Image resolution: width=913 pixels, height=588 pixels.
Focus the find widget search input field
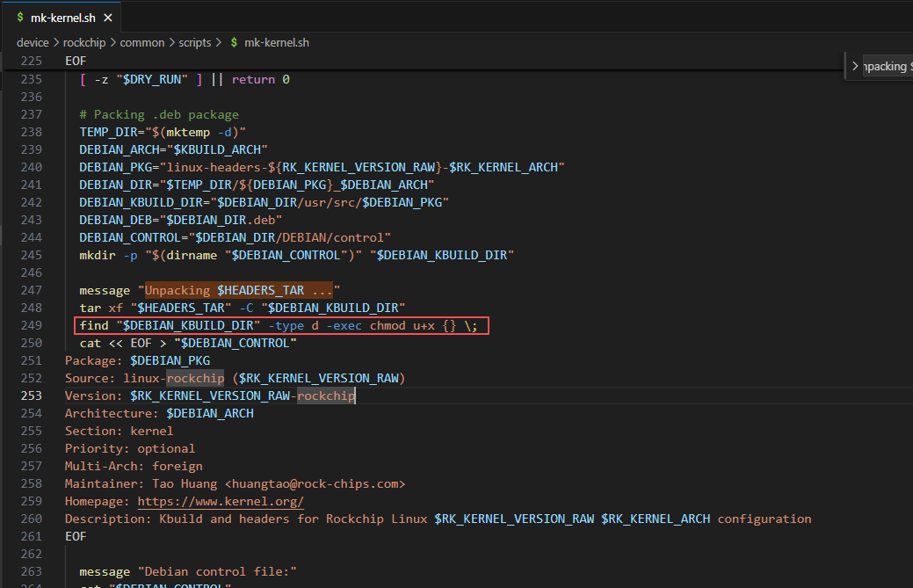tap(888, 67)
